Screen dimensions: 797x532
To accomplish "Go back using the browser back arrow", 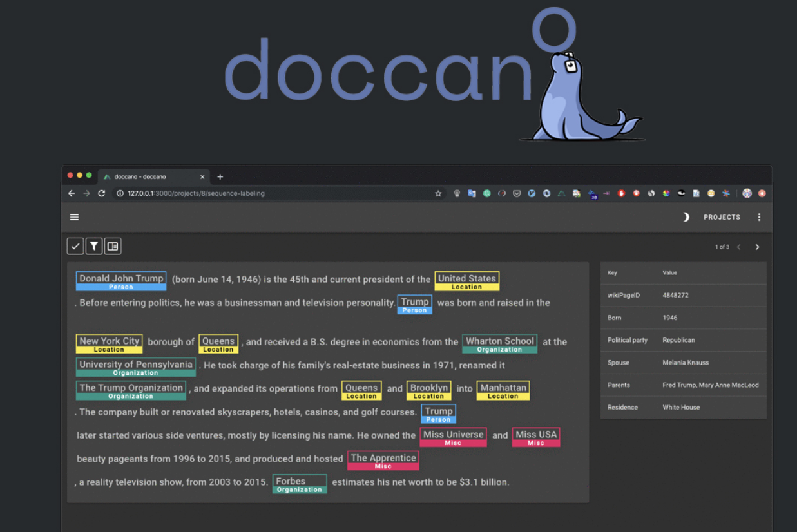I will (x=71, y=193).
